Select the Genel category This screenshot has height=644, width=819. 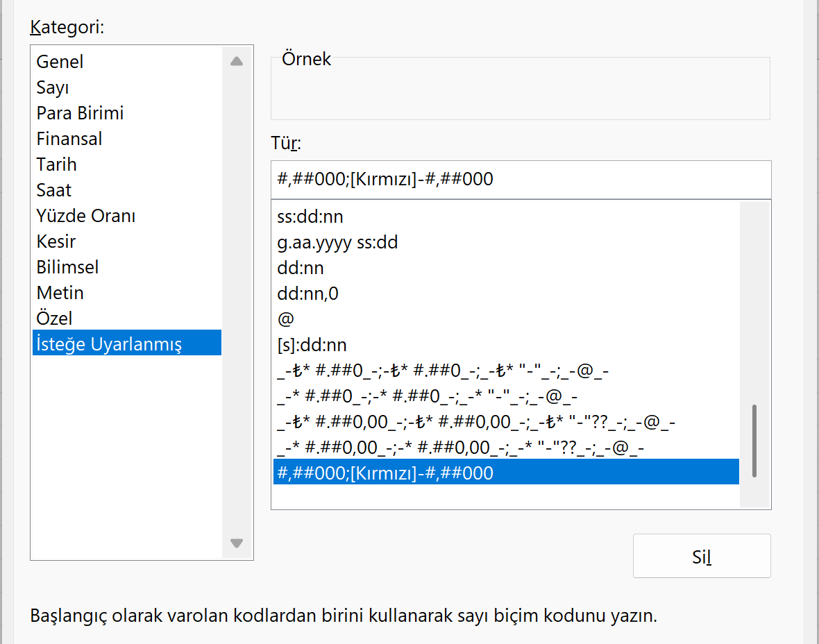[60, 62]
